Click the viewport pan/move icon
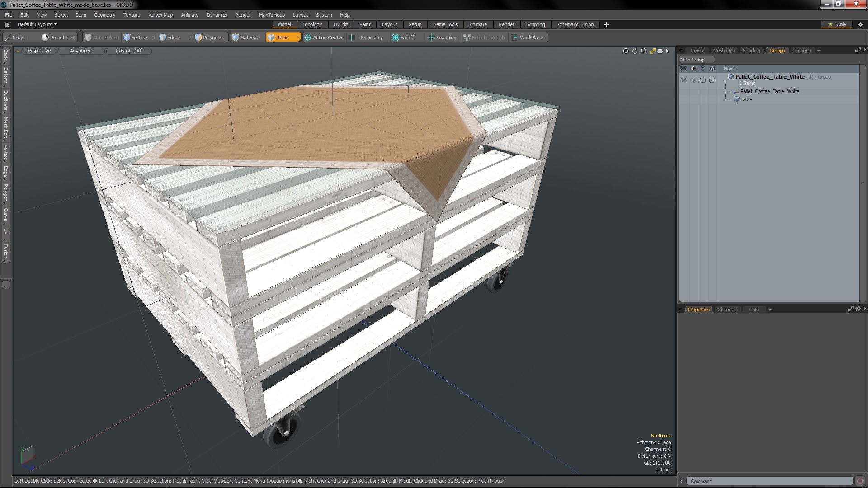The height and width of the screenshot is (488, 868). pos(626,51)
